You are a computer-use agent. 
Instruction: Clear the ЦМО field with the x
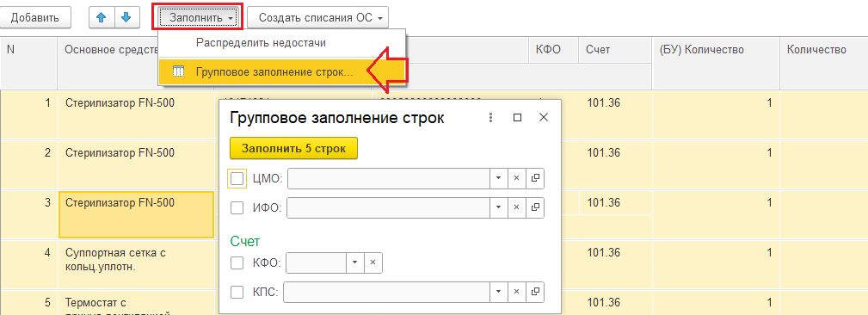[x=516, y=178]
